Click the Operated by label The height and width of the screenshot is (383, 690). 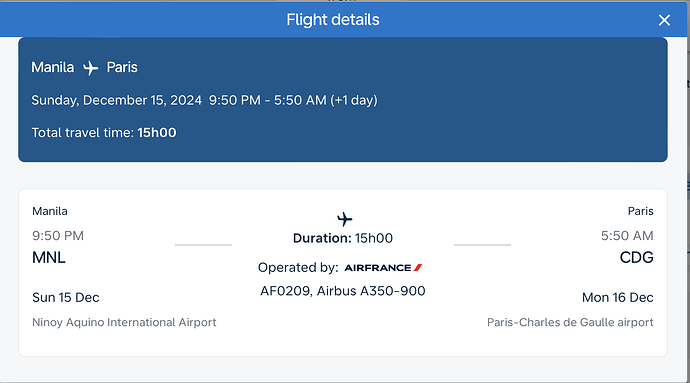pyautogui.click(x=298, y=268)
